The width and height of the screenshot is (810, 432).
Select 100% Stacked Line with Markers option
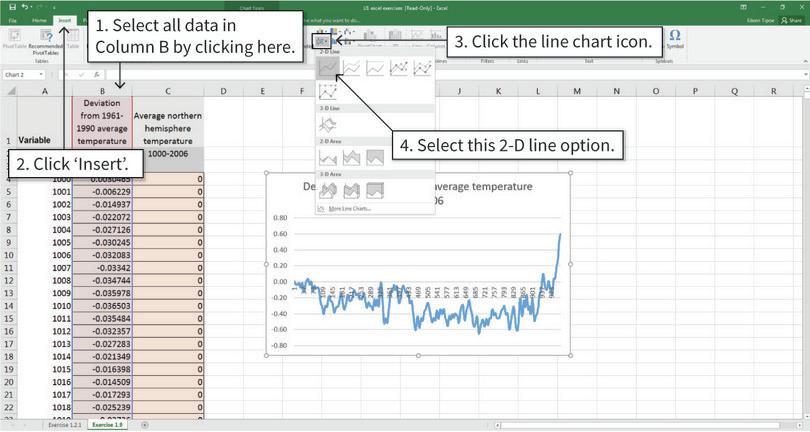coord(328,92)
